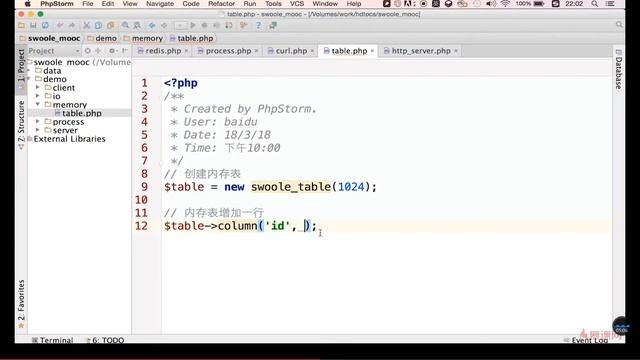Image resolution: width=640 pixels, height=360 pixels.
Task: Click the Run play icon
Action: (193, 25)
